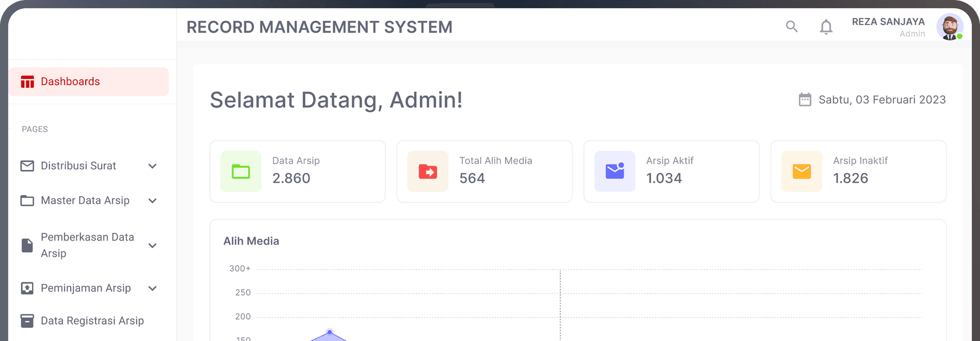Open the Distribusi Surat menu
This screenshot has width=980, height=341.
89,166
